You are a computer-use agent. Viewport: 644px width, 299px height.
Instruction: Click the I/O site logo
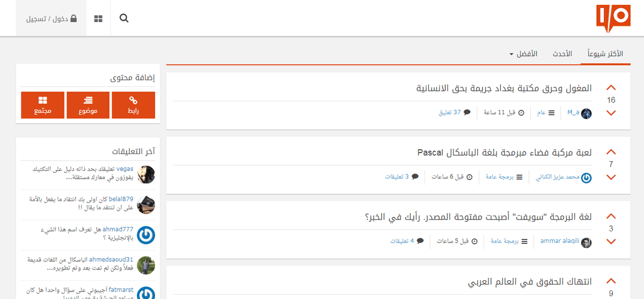pyautogui.click(x=612, y=18)
